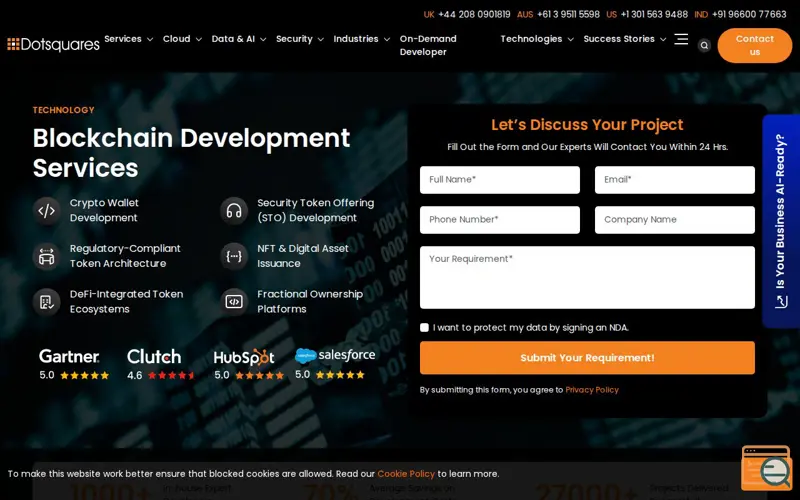Focus the Company Name input field
This screenshot has width=800, height=500.
pos(674,220)
